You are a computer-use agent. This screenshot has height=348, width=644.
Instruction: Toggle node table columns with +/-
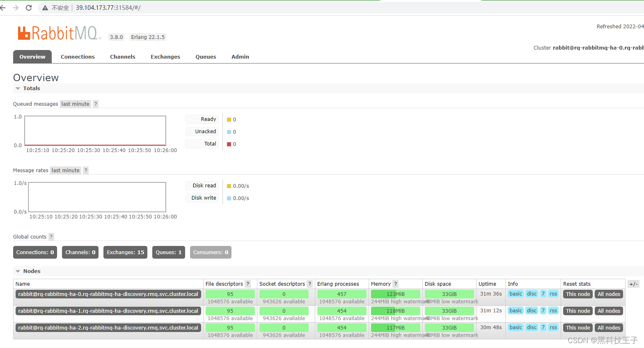[633, 284]
